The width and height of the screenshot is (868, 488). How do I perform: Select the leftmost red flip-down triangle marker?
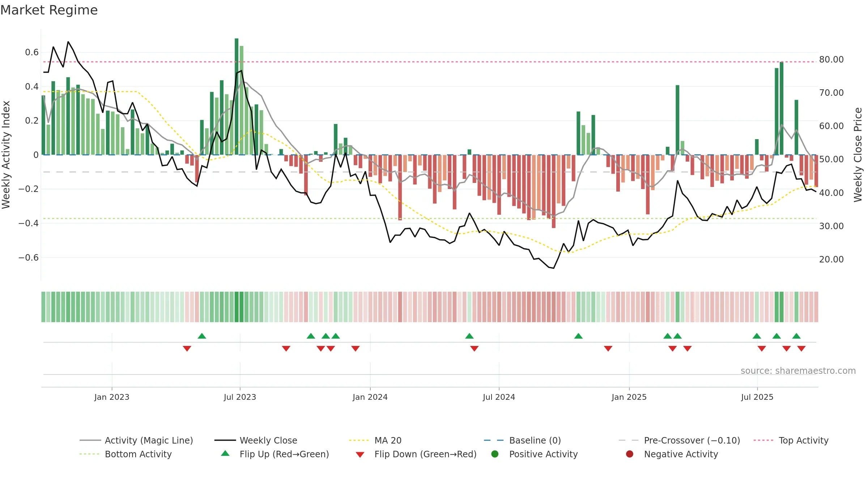(187, 348)
